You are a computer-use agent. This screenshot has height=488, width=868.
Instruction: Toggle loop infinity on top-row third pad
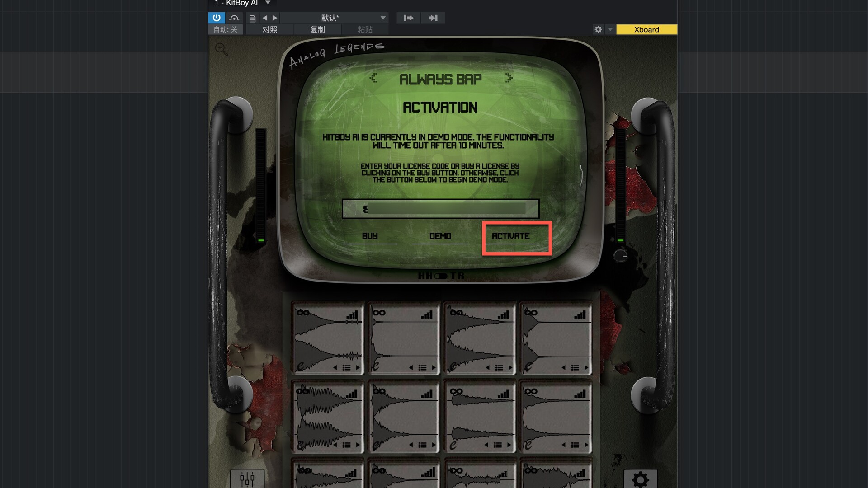click(456, 313)
